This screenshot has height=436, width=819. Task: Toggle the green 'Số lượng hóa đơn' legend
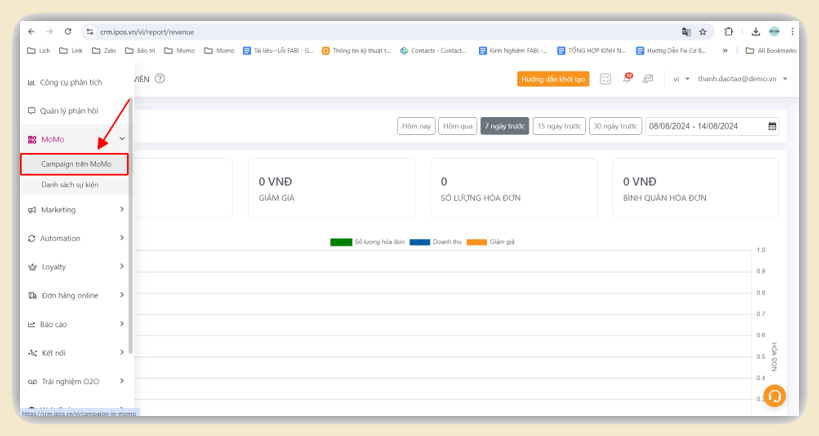[367, 242]
